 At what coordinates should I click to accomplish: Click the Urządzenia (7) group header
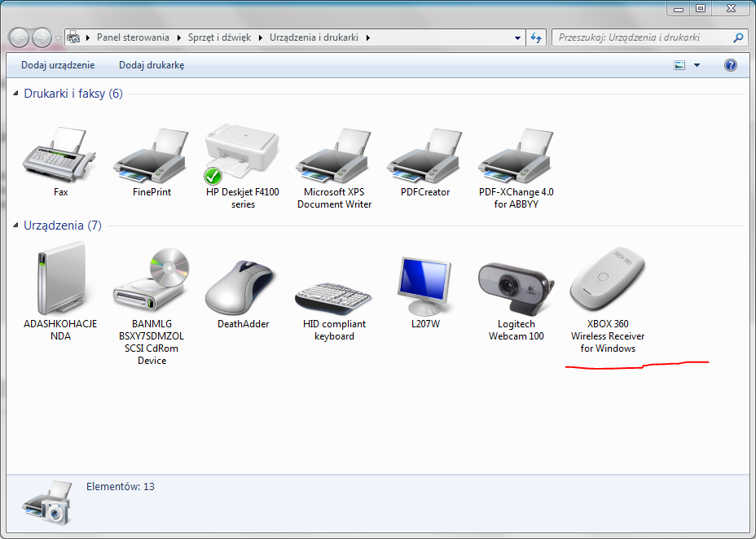tap(63, 225)
